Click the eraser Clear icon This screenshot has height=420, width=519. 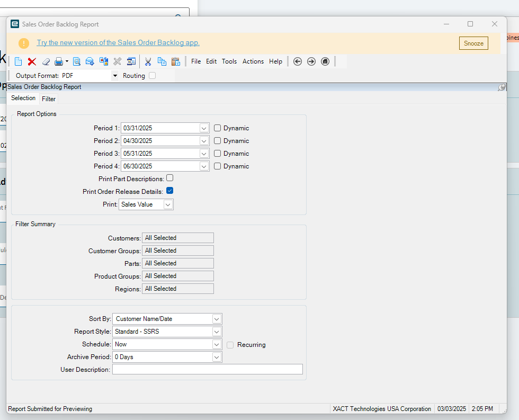[46, 61]
